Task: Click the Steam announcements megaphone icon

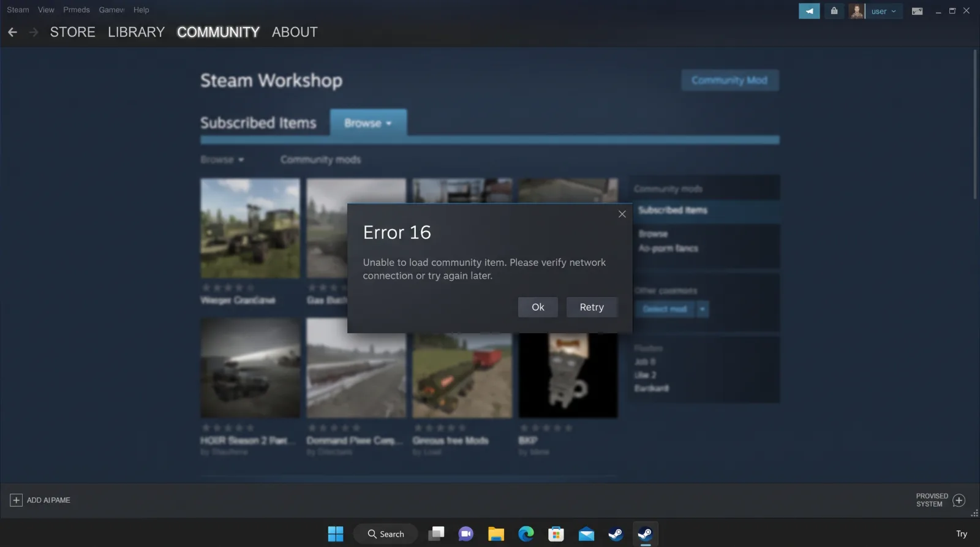Action: [x=809, y=11]
